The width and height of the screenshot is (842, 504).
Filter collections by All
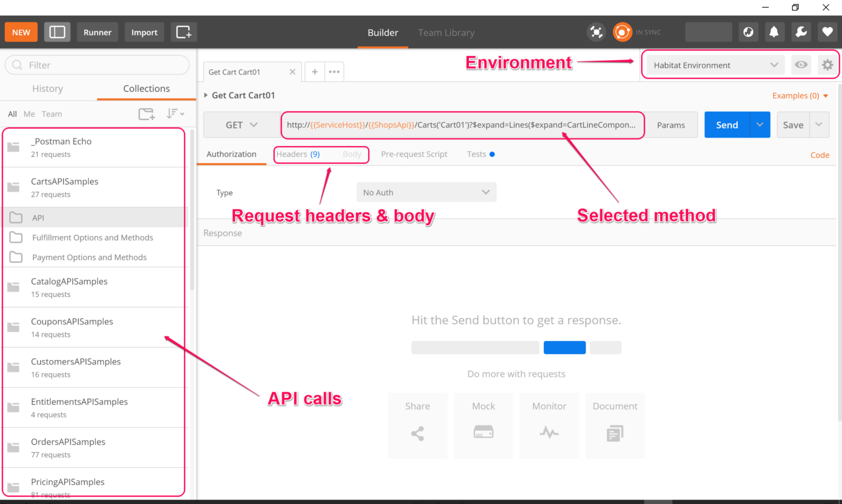tap(13, 114)
